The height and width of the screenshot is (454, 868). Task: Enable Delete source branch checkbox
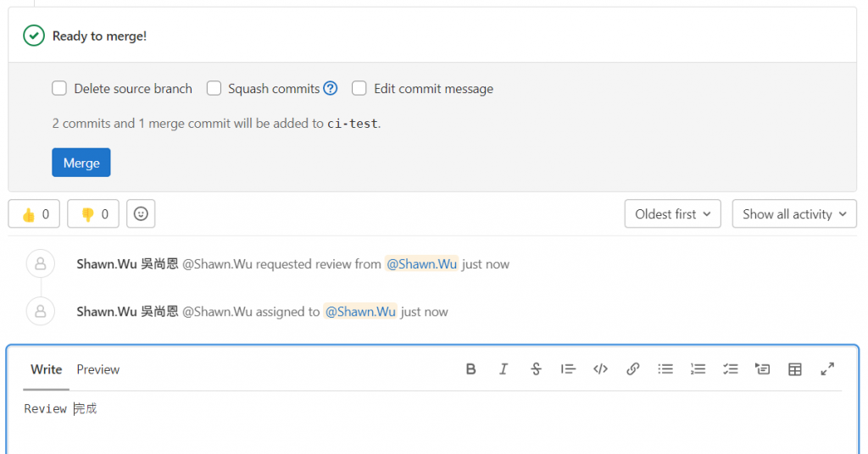(x=59, y=88)
